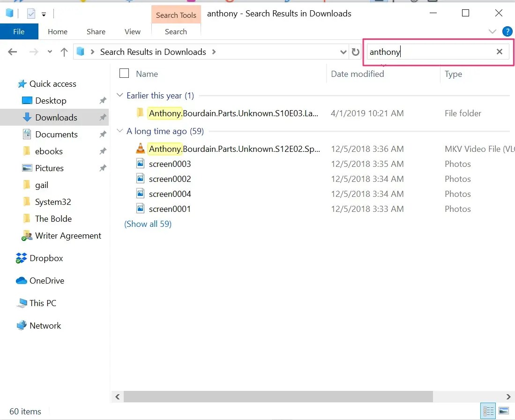The width and height of the screenshot is (515, 420).
Task: Open the System32 folder in sidebar
Action: [53, 202]
